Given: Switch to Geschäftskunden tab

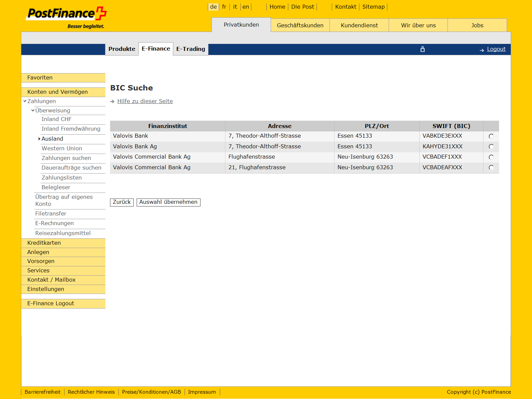Looking at the screenshot, I should [x=300, y=25].
